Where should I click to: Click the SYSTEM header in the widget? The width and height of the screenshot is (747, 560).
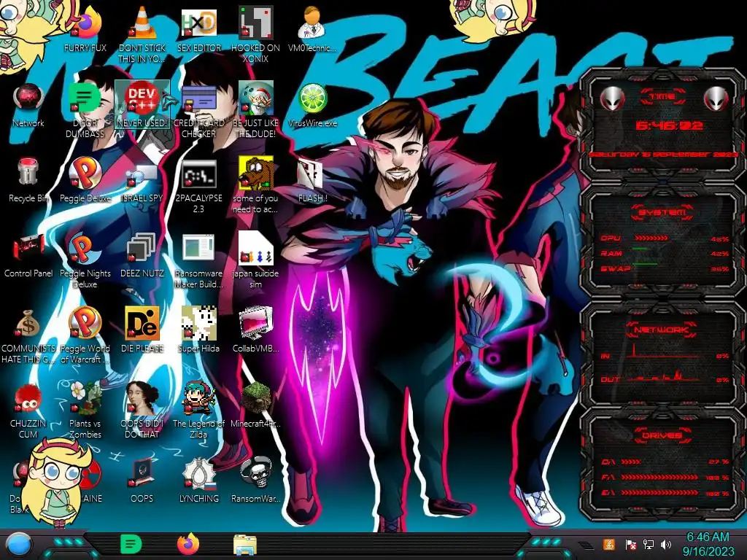pos(662,212)
